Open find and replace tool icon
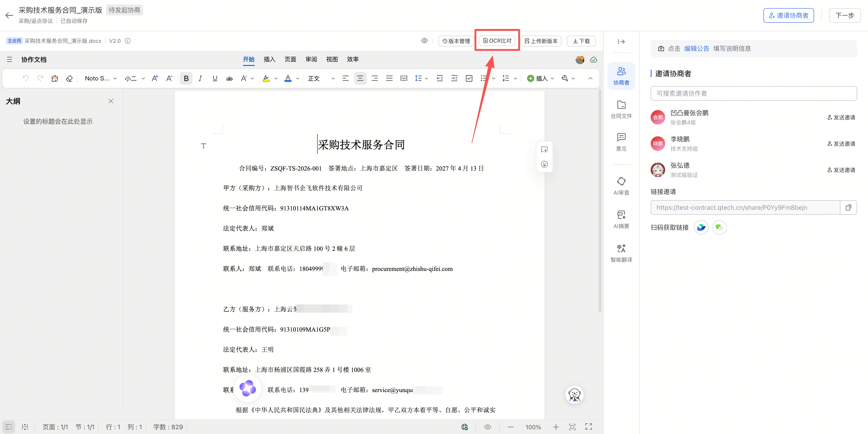The height and width of the screenshot is (434, 868). click(x=565, y=79)
